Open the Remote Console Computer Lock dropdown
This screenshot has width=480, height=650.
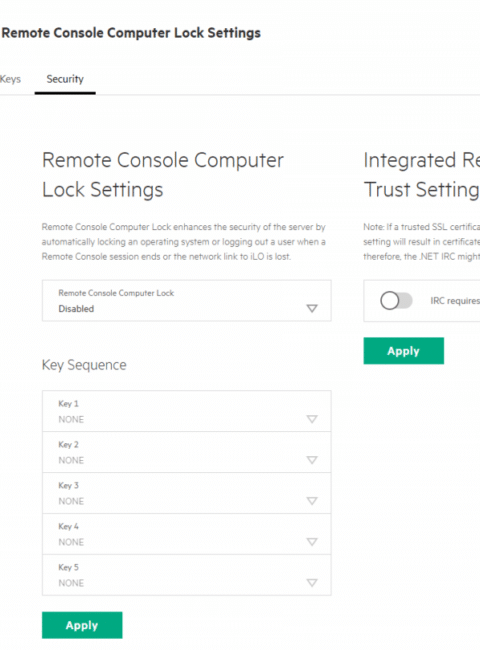187,301
